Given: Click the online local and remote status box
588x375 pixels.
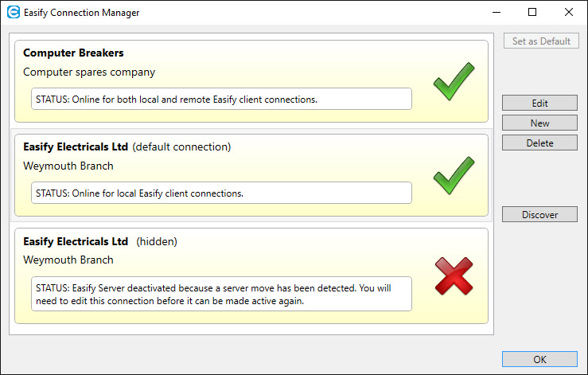Looking at the screenshot, I should [x=221, y=99].
